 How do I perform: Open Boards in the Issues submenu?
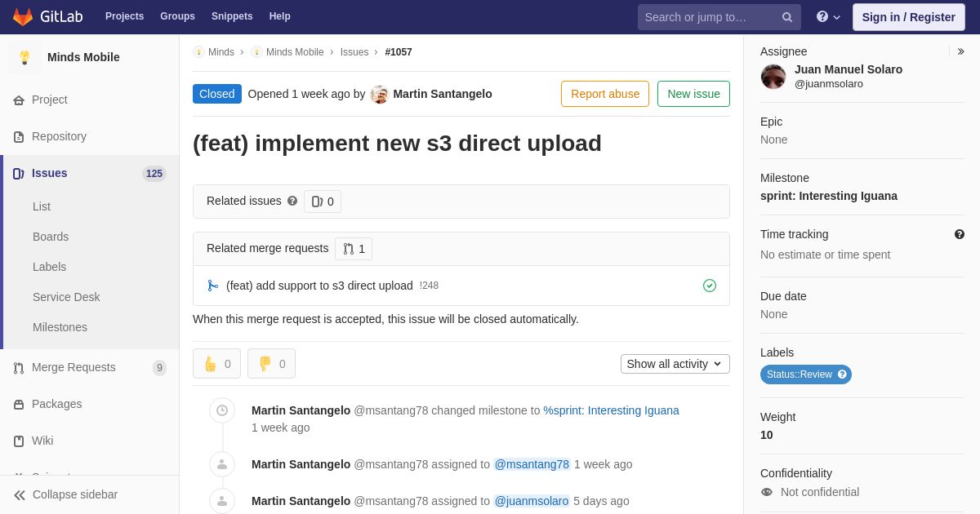(51, 237)
